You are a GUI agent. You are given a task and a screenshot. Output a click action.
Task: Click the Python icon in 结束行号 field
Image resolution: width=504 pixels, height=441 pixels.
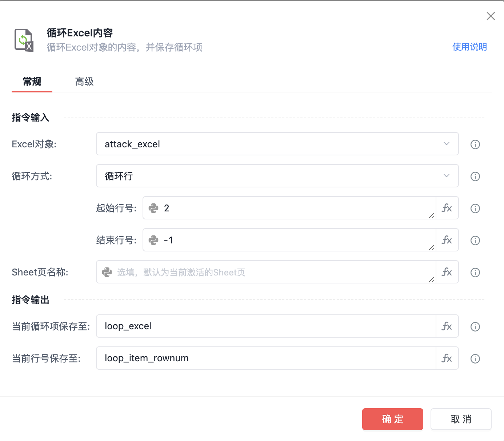pos(154,240)
